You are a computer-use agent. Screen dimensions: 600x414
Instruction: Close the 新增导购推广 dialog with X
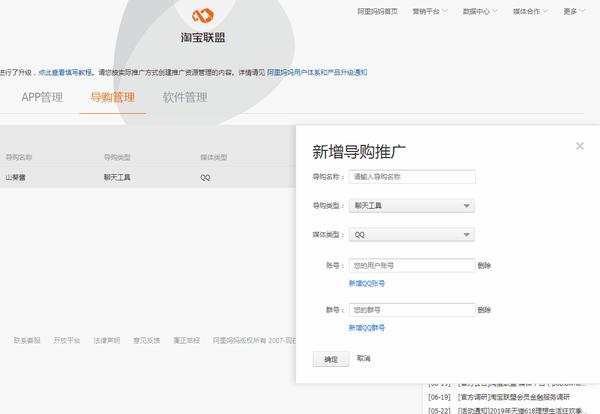tap(580, 146)
